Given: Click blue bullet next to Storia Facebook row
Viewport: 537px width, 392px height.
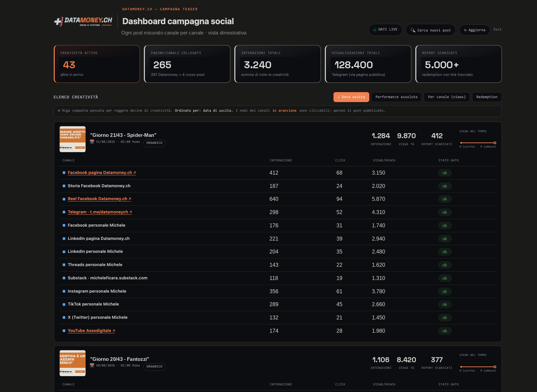Looking at the screenshot, I should (64, 186).
